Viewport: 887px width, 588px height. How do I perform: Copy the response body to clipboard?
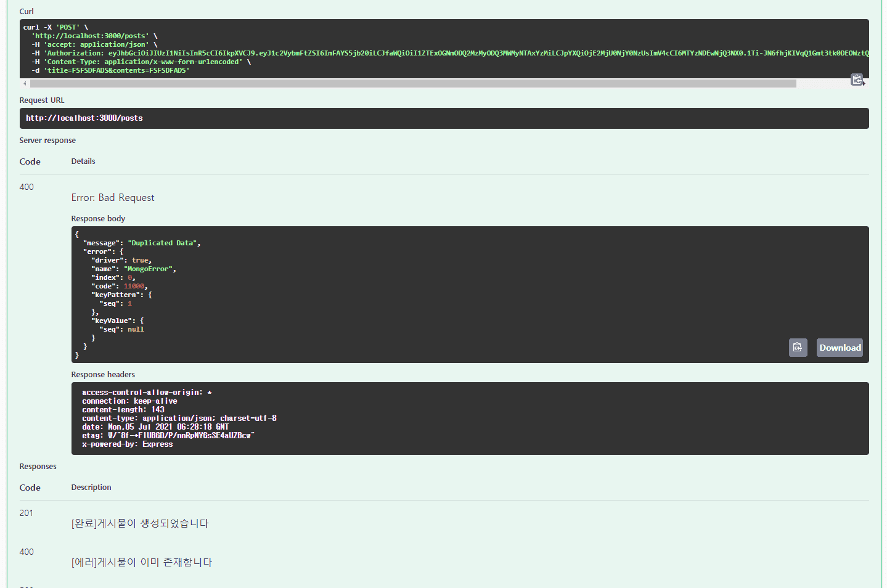click(x=798, y=348)
